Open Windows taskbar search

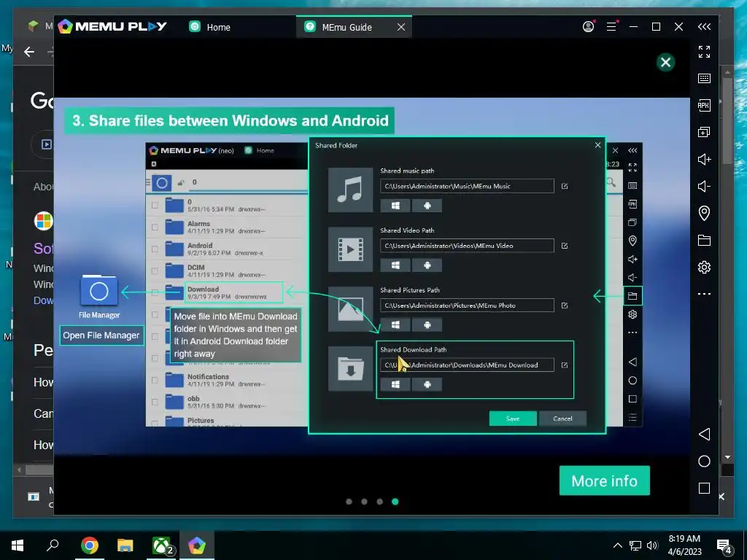tap(53, 545)
